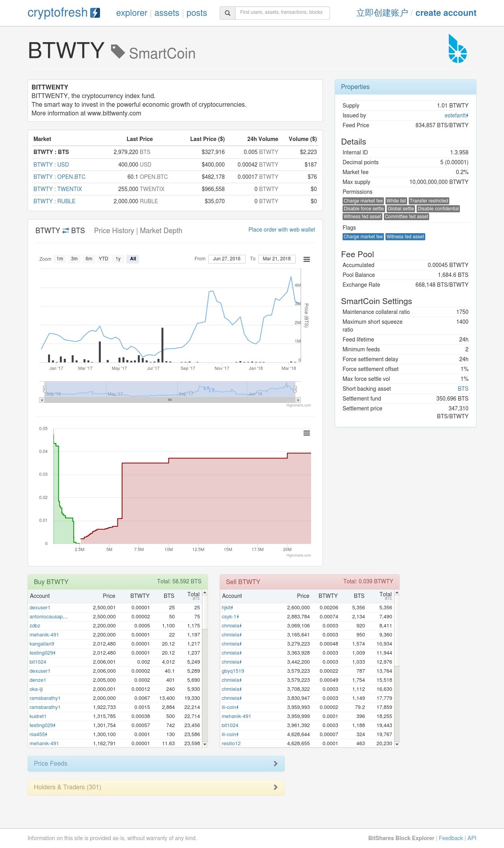Click the Highcharts.com credit under price chart
This screenshot has width=504, height=848.
tap(298, 405)
